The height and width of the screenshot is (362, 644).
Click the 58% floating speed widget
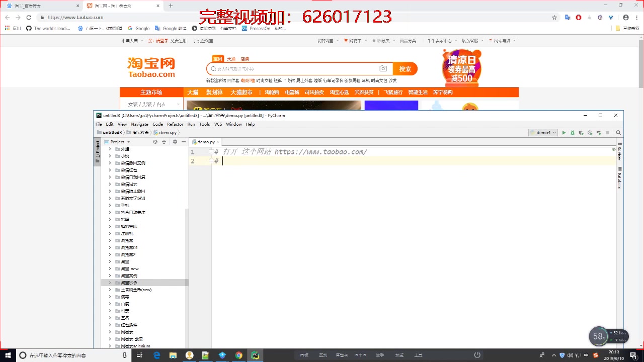599,336
